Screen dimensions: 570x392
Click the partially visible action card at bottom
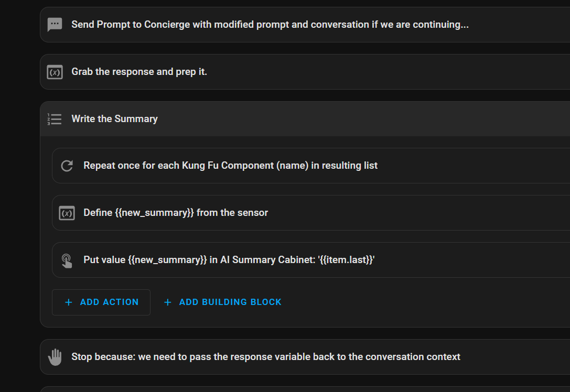(304, 389)
